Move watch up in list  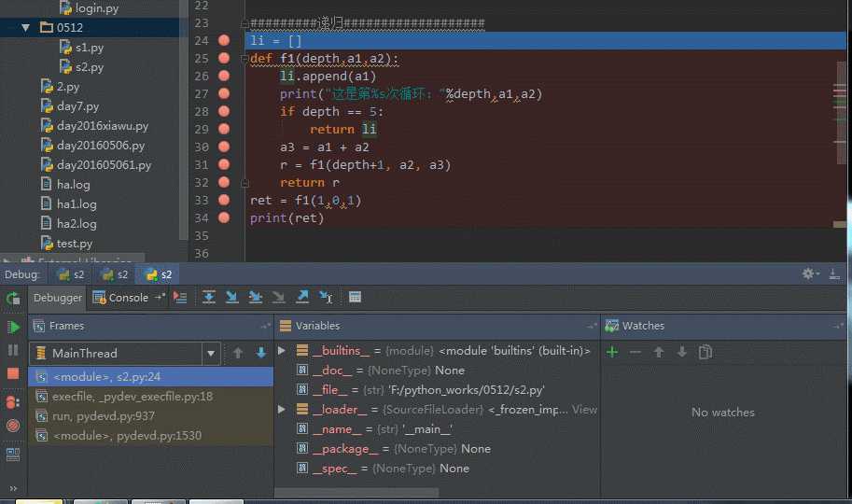[x=659, y=352]
